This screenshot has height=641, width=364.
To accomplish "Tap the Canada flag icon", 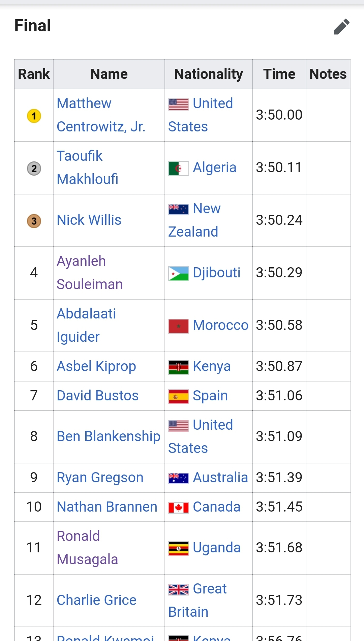I will click(178, 508).
